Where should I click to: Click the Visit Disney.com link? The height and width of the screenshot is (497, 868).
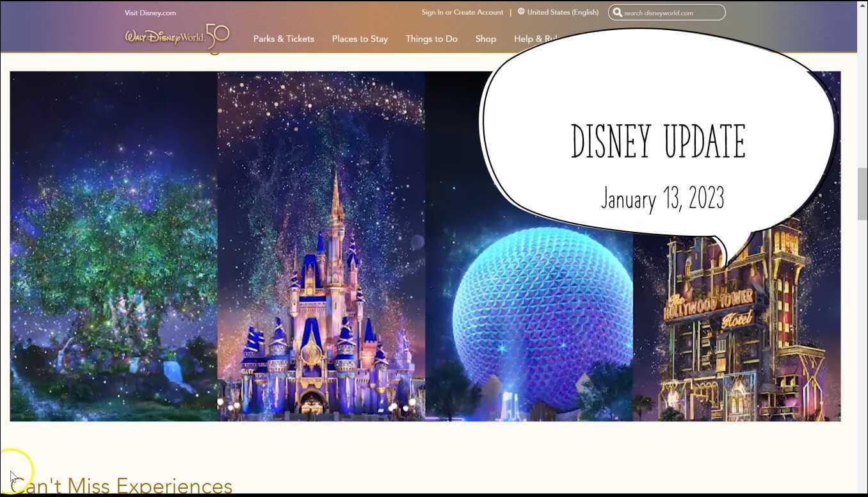[x=150, y=12]
